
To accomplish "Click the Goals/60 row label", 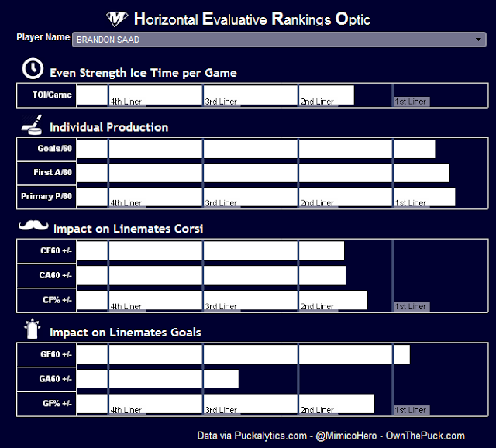I will click(x=54, y=148).
